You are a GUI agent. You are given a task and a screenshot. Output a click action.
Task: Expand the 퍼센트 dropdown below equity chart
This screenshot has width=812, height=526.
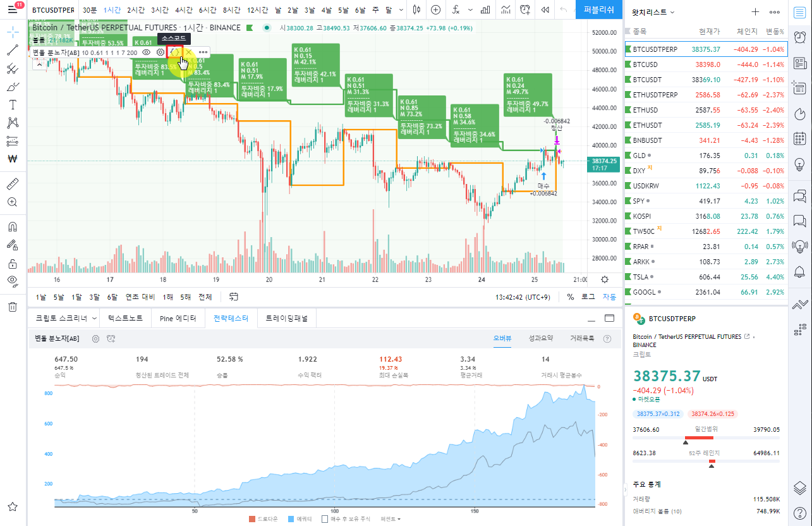[390, 519]
